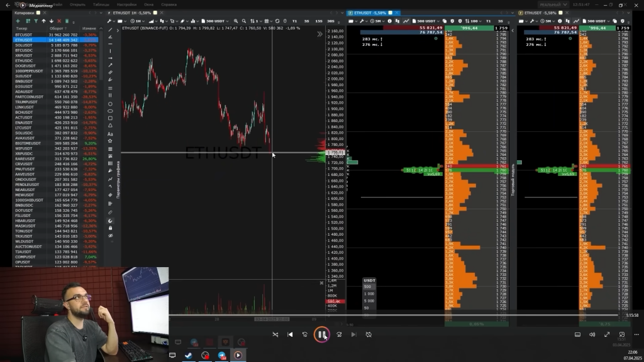Select text tool Aa in drawing toolbar
Viewport: 644px width, 362px height.
(110, 134)
